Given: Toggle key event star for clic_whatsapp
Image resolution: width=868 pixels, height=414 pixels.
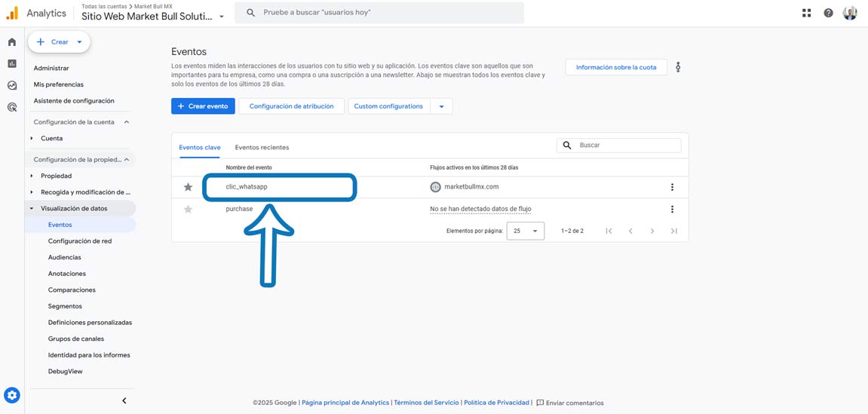Looking at the screenshot, I should coord(188,187).
